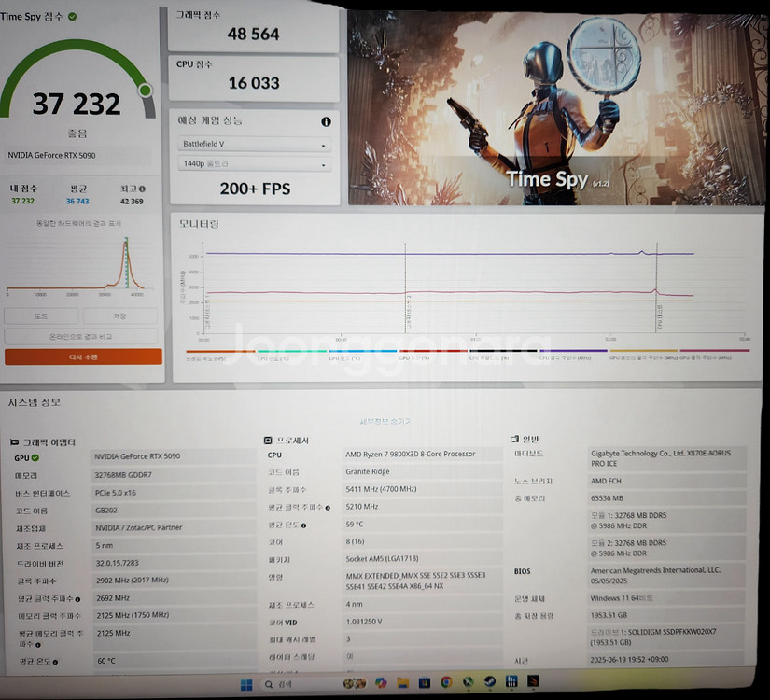Click the 로드 button
Screen dimensions: 770x700
pos(41,316)
